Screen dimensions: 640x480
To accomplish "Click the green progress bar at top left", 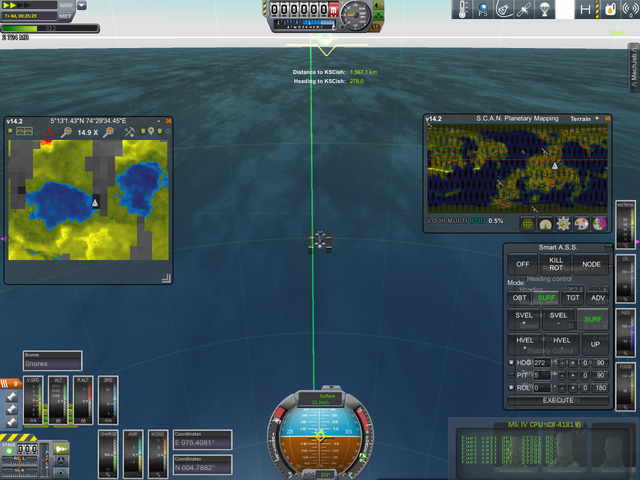I will tap(50, 28).
